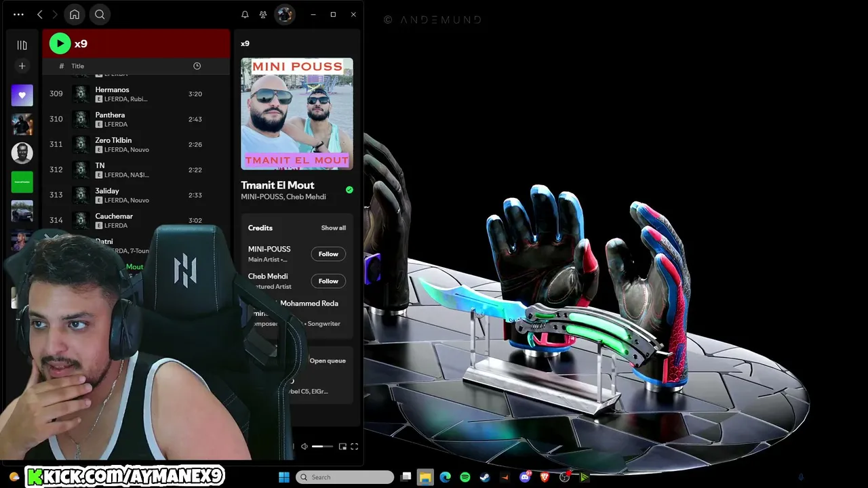
Task: Open queue from the Next in queue card
Action: click(x=328, y=361)
